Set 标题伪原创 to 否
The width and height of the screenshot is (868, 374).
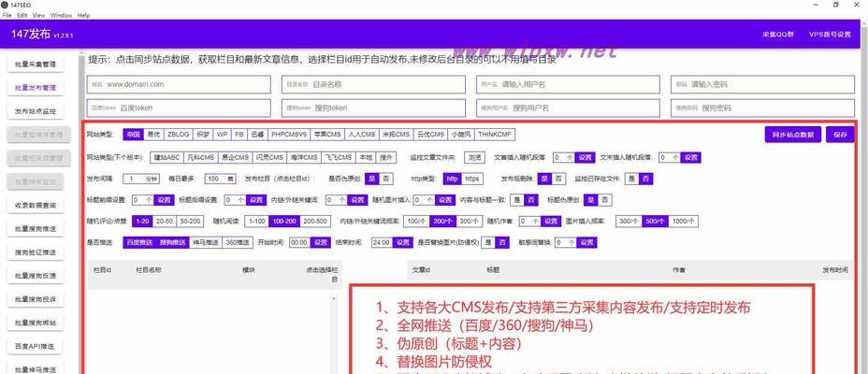point(605,200)
